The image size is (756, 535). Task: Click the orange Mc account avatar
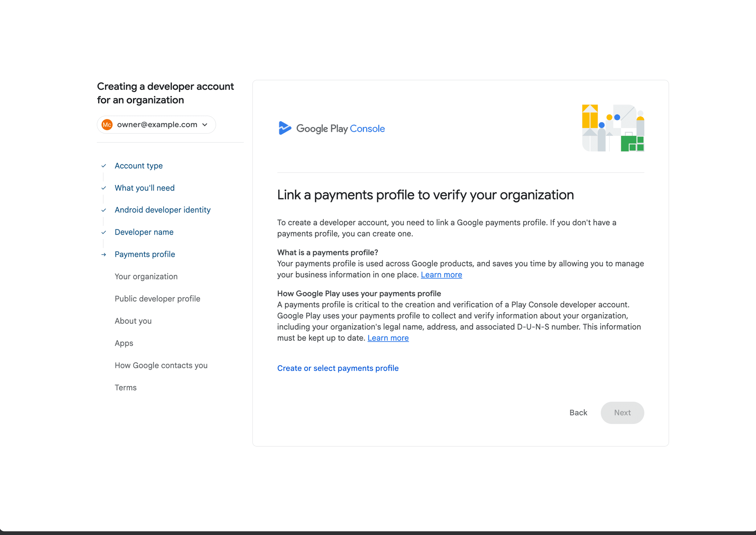[x=107, y=125]
